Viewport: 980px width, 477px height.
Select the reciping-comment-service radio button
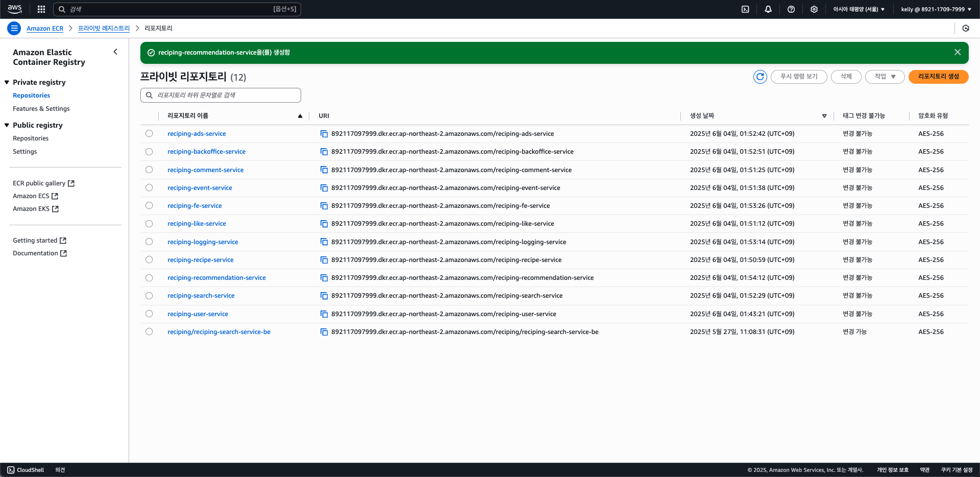pos(149,170)
